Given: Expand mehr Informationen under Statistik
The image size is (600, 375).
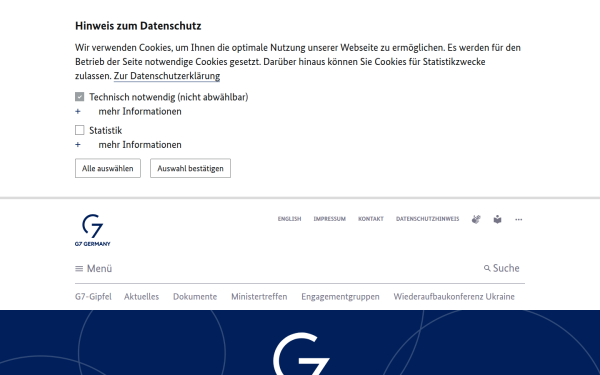Looking at the screenshot, I should [x=128, y=145].
